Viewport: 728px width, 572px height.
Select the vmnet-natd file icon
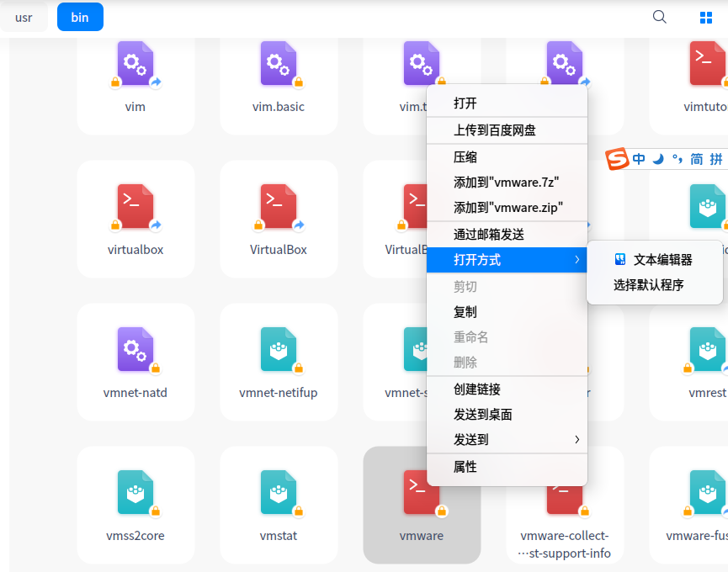(136, 349)
